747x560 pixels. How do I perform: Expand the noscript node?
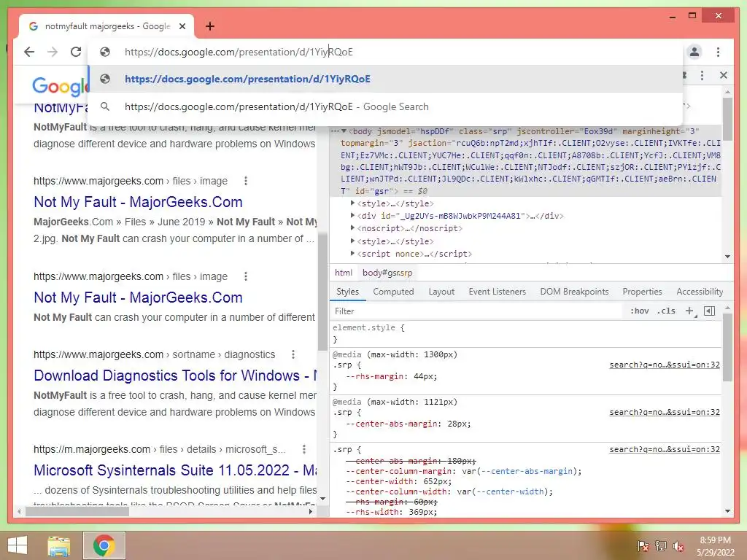[x=352, y=228]
